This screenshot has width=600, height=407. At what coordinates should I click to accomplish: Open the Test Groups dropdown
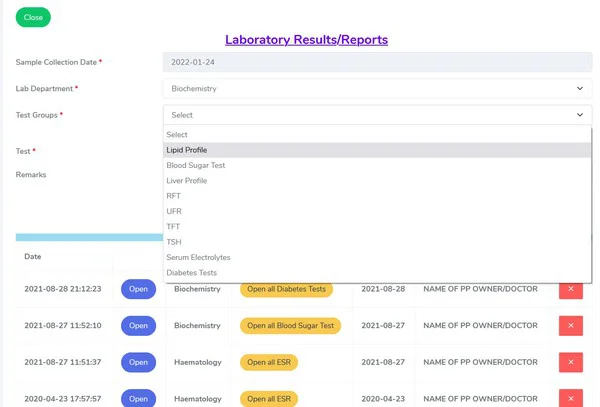pyautogui.click(x=377, y=115)
